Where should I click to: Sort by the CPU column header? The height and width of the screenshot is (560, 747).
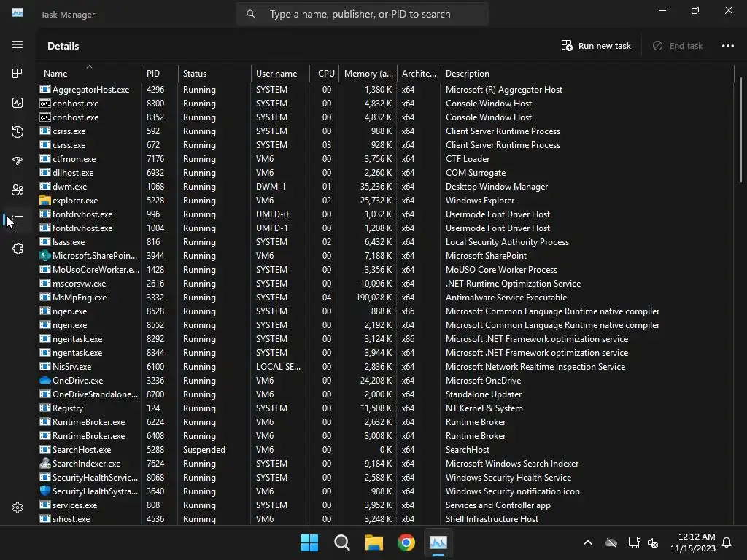coord(325,74)
